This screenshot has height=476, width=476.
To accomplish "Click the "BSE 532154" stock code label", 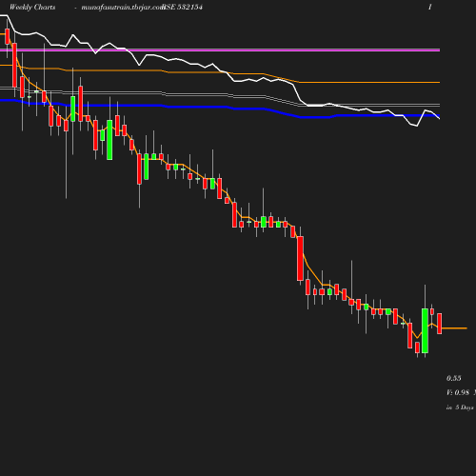I will 182,7.
